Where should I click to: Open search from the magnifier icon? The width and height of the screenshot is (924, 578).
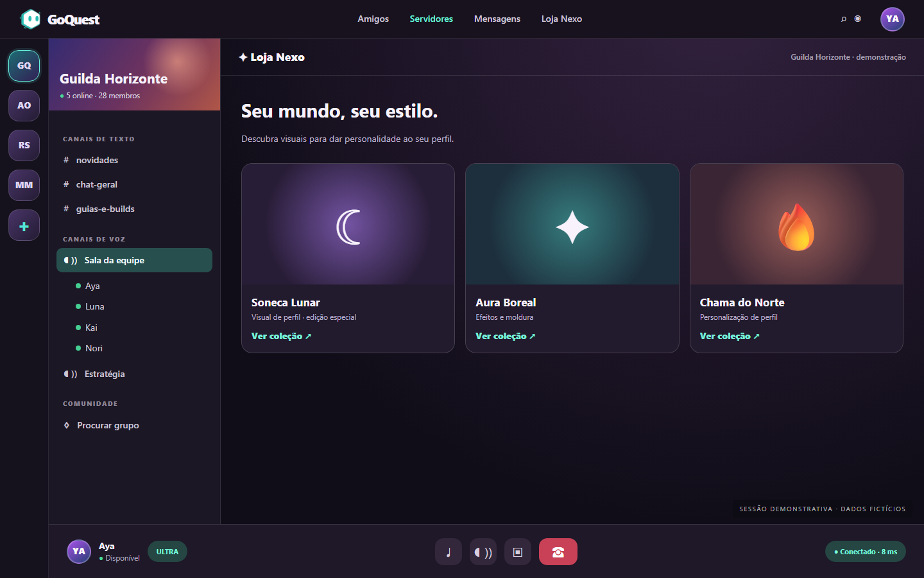[x=844, y=19]
